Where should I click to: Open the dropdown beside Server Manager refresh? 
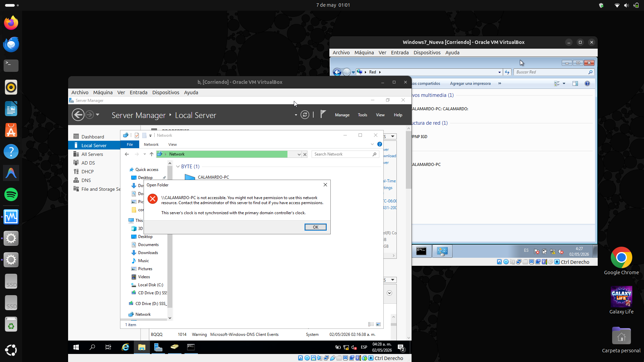[x=296, y=115]
